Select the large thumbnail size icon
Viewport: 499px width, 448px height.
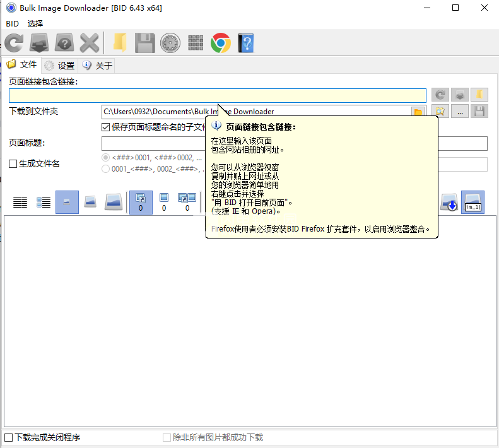[x=114, y=202]
